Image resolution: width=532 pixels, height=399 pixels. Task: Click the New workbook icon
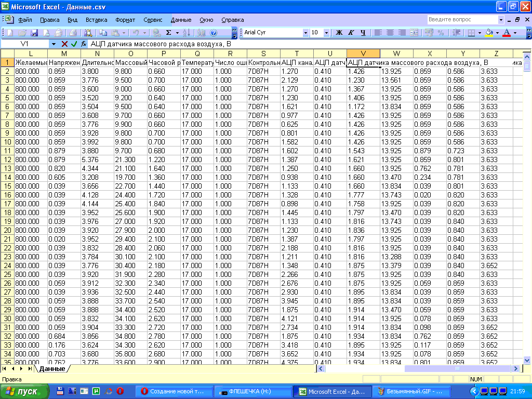[10, 33]
